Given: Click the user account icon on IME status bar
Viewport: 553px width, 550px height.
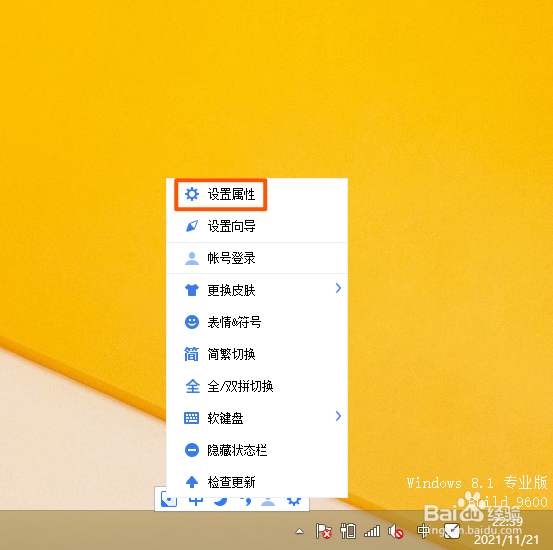Looking at the screenshot, I should (268, 501).
